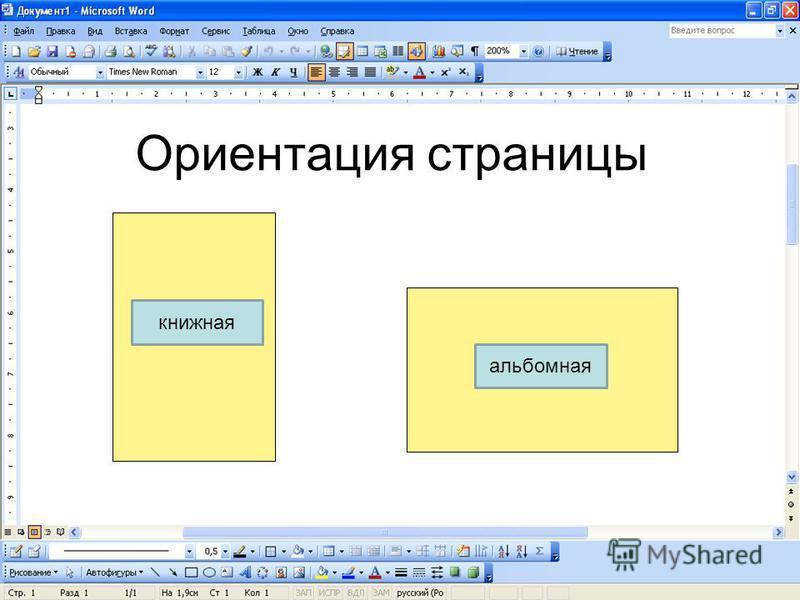Viewport: 800px width, 600px height.
Task: Open the Times New Roman font dropdown
Action: (x=200, y=72)
